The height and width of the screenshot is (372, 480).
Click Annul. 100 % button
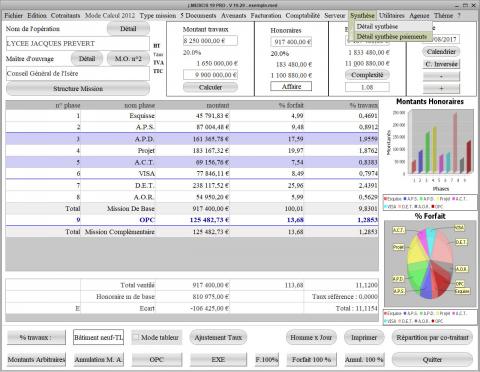pos(364,360)
